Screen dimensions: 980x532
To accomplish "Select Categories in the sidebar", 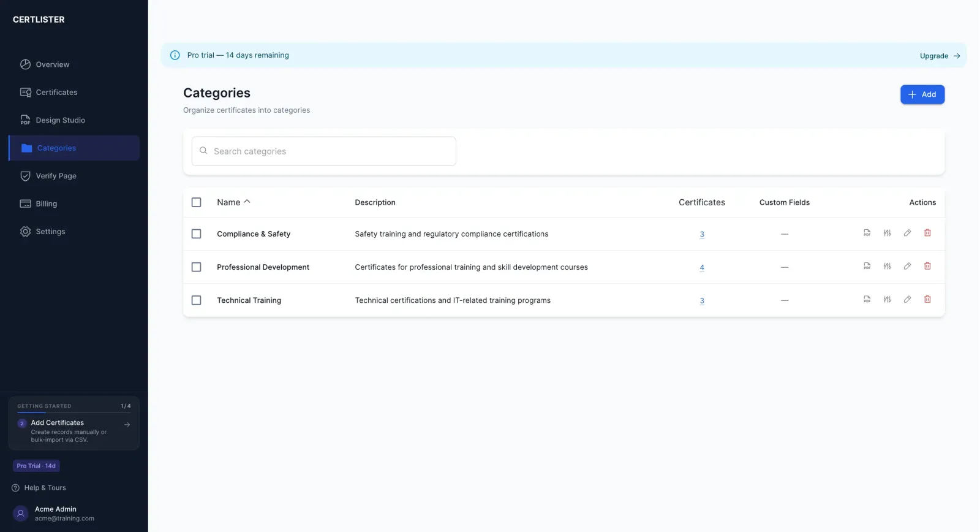I will click(x=74, y=148).
